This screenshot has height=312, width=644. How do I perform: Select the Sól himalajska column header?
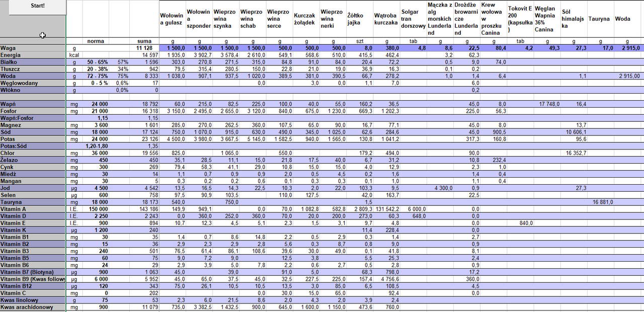[x=573, y=19]
